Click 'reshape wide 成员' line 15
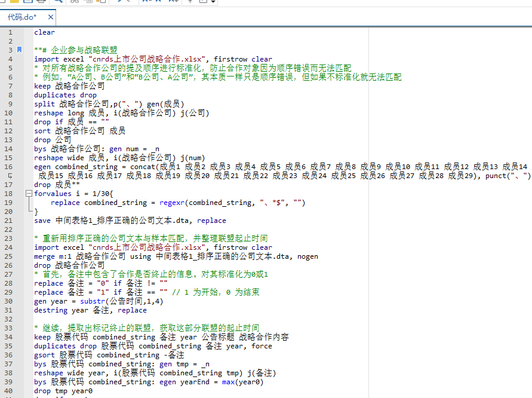This screenshot has height=398, width=532. click(119, 158)
